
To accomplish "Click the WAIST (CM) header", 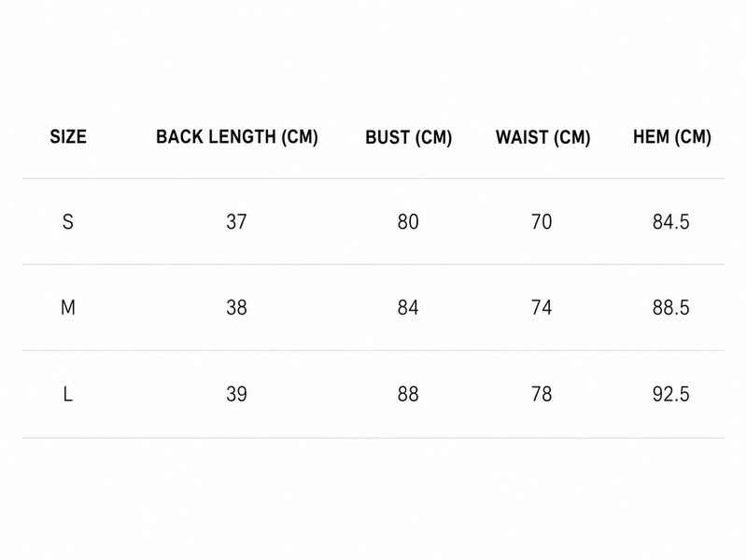I will (543, 137).
